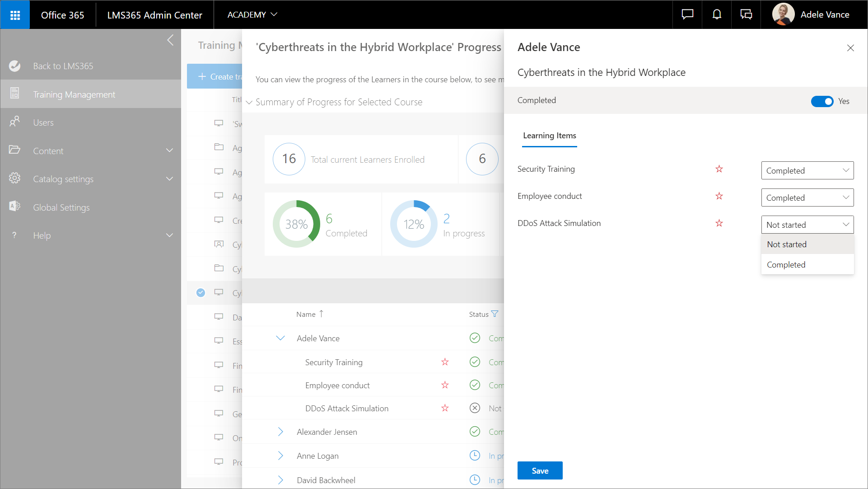Choose Completed from the open dropdown list
Screen dimensions: 868x489
(x=786, y=264)
